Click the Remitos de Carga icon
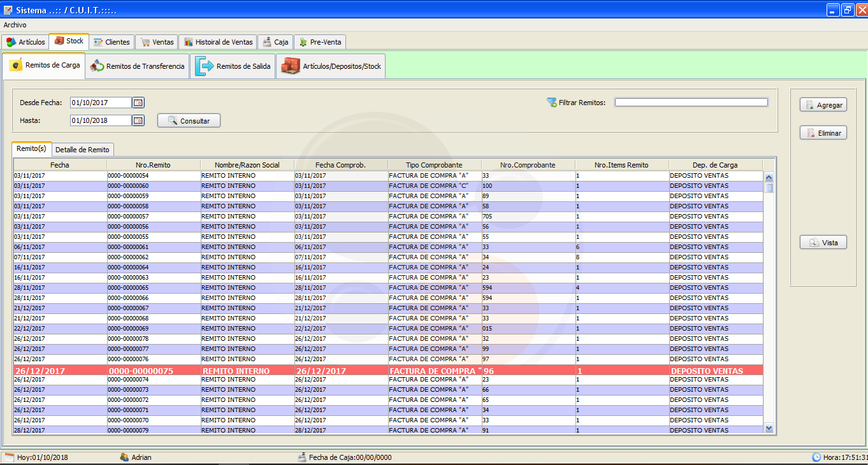The image size is (868, 465). click(17, 66)
